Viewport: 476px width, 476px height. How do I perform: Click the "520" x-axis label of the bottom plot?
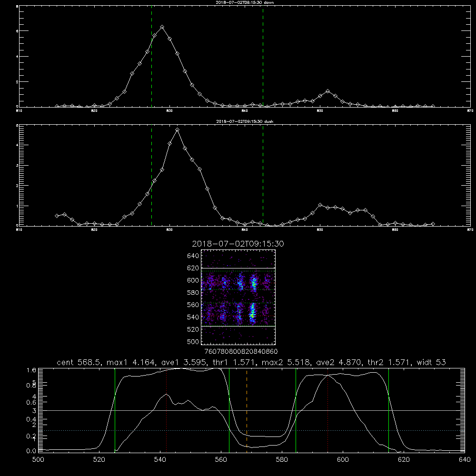pos(99,460)
